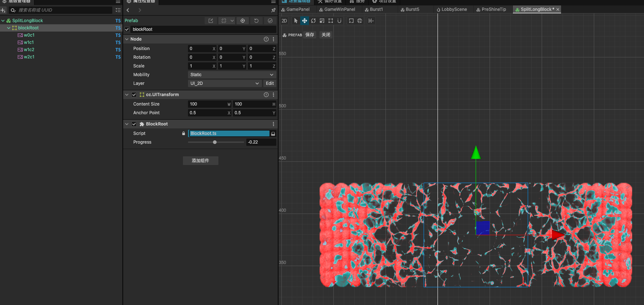Open the LobbyScene tab
Screen dimensions: 644x305
point(453,9)
